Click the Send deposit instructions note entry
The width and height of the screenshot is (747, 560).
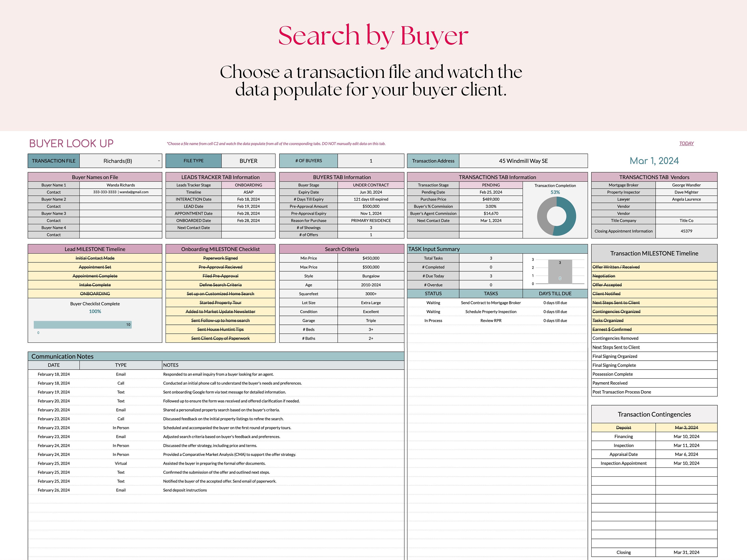pos(185,490)
